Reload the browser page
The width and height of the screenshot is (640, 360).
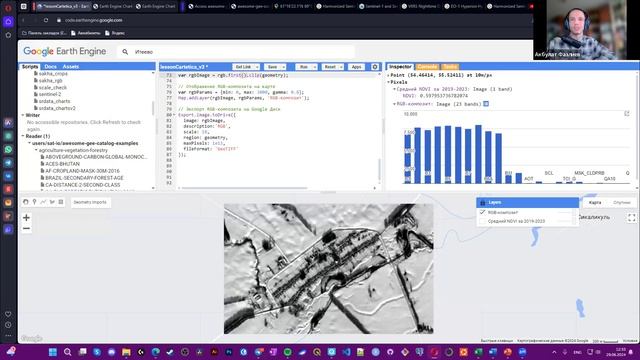click(46, 20)
